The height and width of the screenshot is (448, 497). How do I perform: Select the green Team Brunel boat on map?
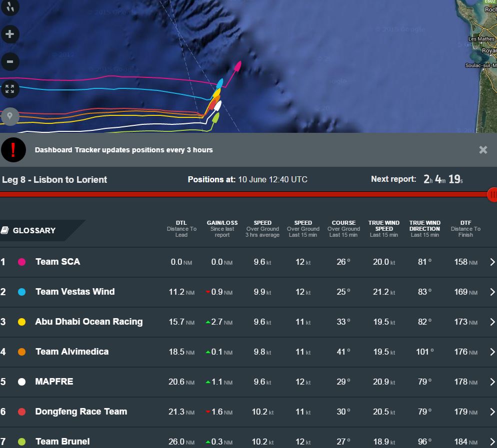215,118
